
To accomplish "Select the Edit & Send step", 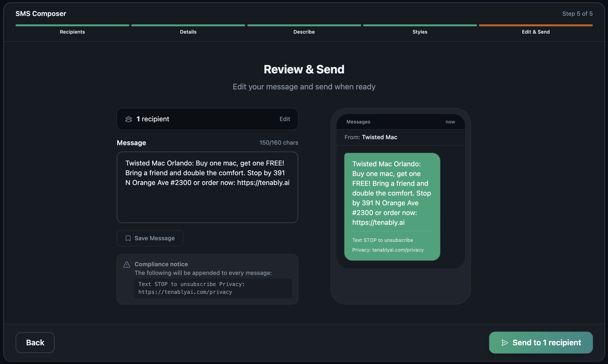I will pyautogui.click(x=536, y=32).
